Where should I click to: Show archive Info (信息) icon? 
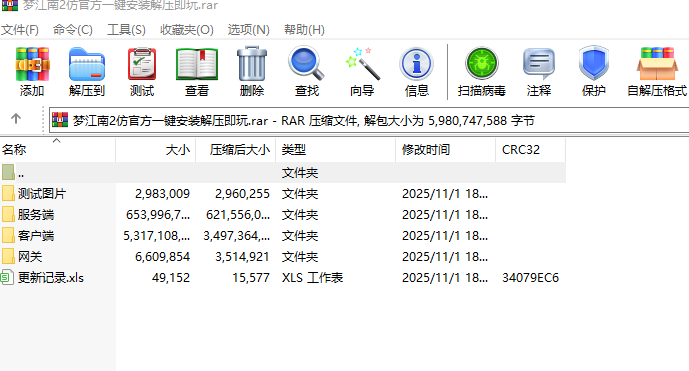(417, 64)
